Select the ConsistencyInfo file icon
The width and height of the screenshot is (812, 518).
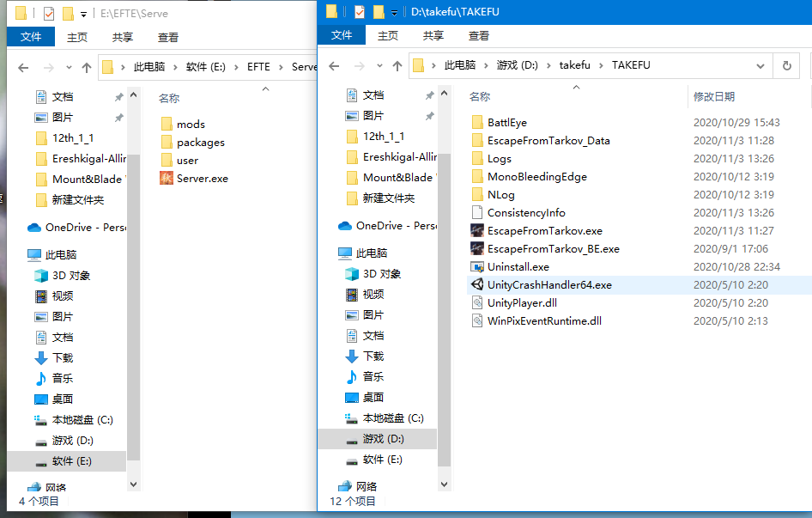coord(477,212)
